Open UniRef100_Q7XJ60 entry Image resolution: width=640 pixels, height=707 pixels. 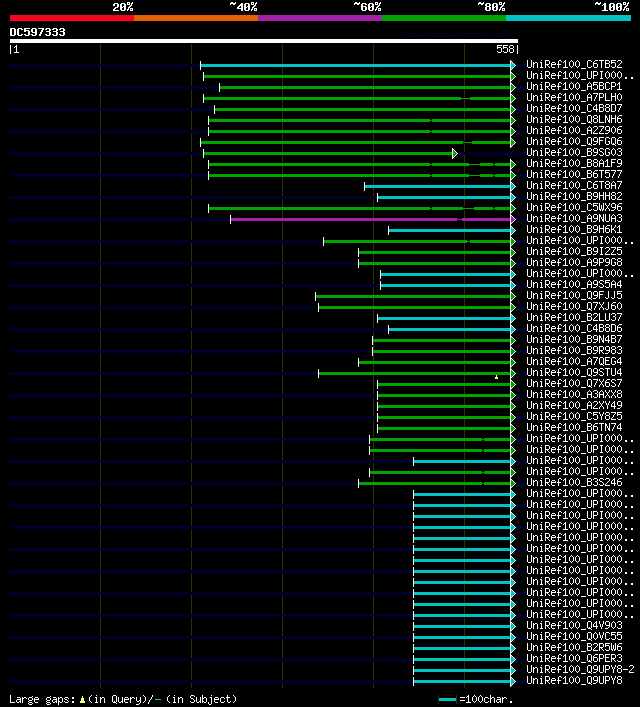click(574, 307)
